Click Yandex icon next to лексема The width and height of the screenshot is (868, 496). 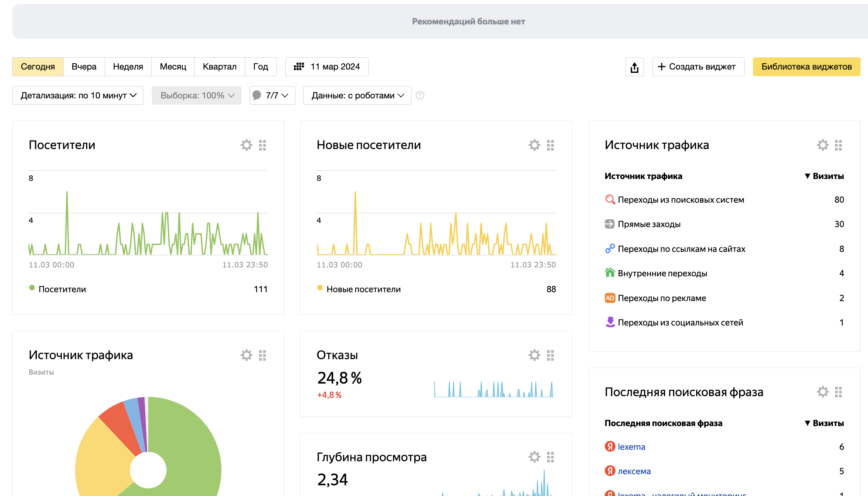610,471
